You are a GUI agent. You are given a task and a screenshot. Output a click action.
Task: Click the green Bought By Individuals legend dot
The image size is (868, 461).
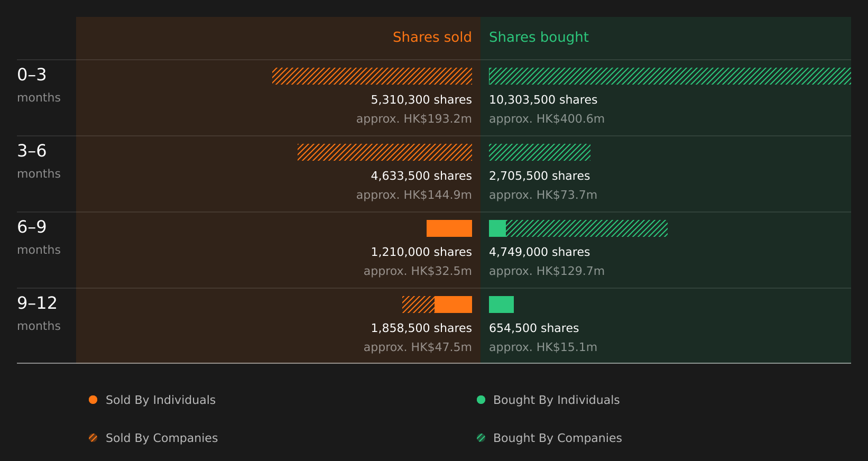pyautogui.click(x=481, y=400)
